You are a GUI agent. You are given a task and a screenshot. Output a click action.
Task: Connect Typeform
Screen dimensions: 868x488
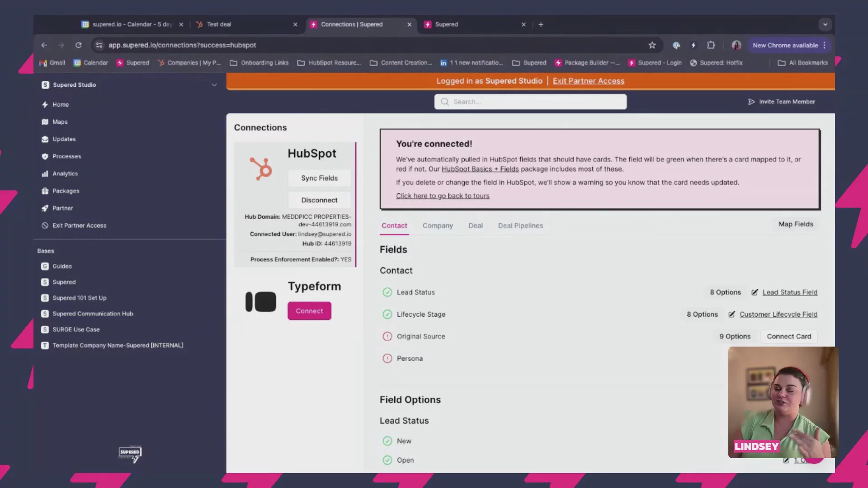pos(309,311)
